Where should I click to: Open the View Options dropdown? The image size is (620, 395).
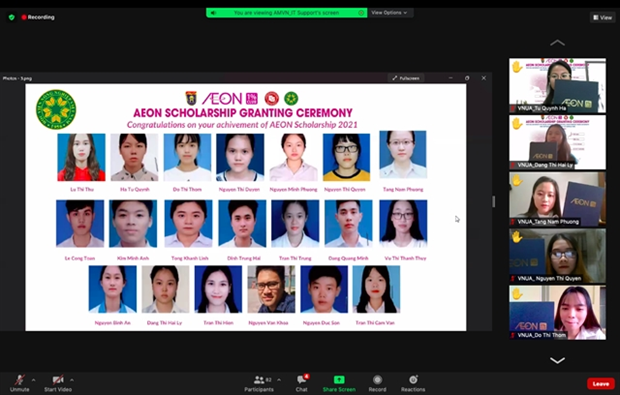[x=390, y=13]
